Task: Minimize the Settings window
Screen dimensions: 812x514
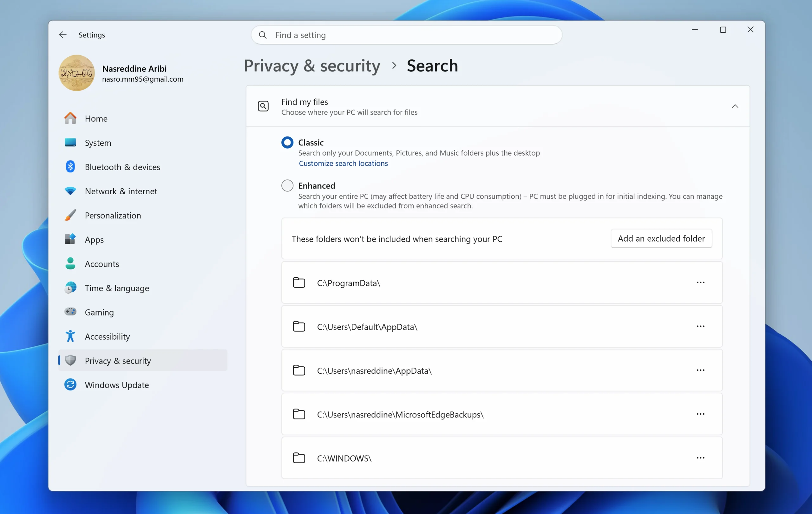Action: tap(695, 30)
